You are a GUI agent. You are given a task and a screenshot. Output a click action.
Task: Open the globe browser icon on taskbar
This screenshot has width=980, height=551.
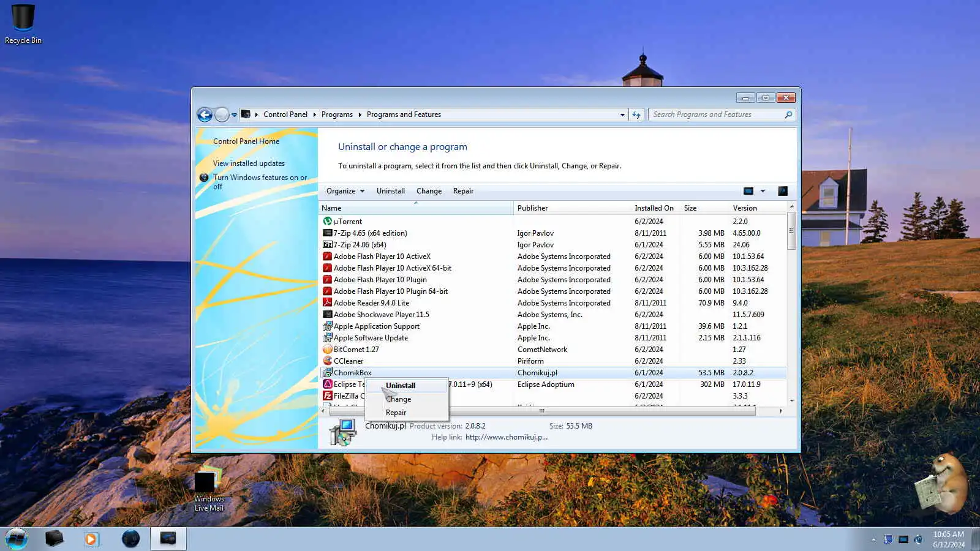130,539
